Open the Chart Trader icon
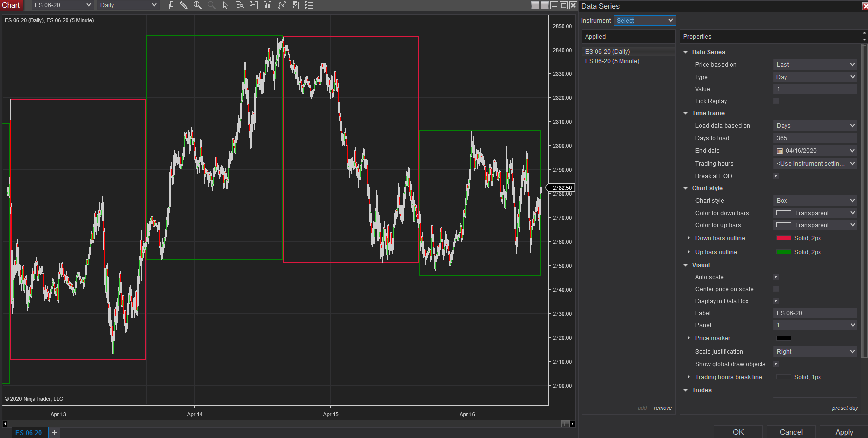868x438 pixels. [254, 5]
